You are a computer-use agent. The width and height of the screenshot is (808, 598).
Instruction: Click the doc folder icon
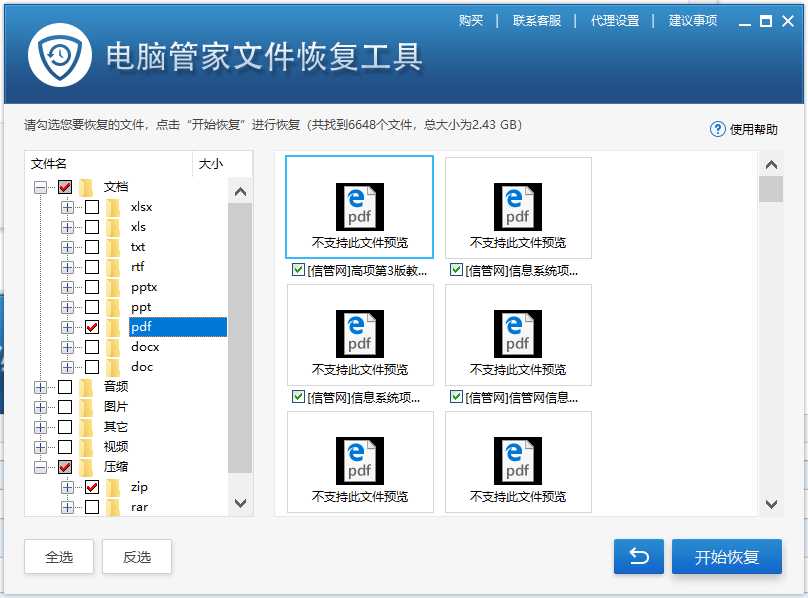[x=113, y=367]
